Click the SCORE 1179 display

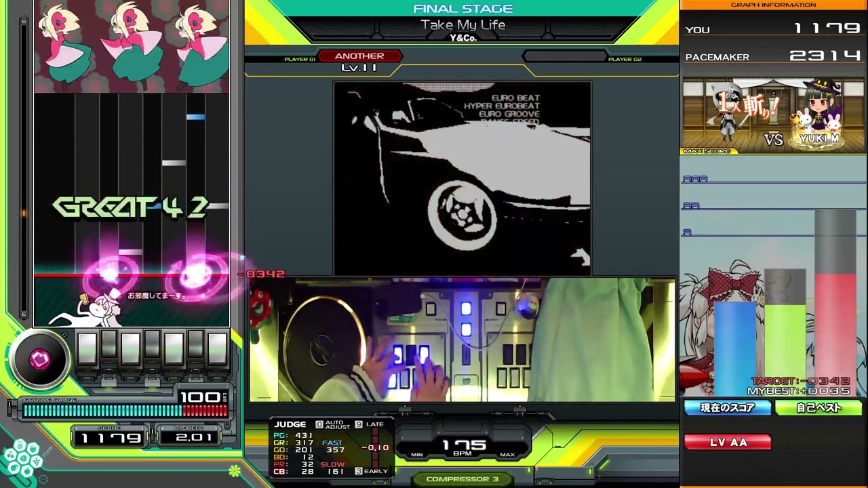point(111,438)
